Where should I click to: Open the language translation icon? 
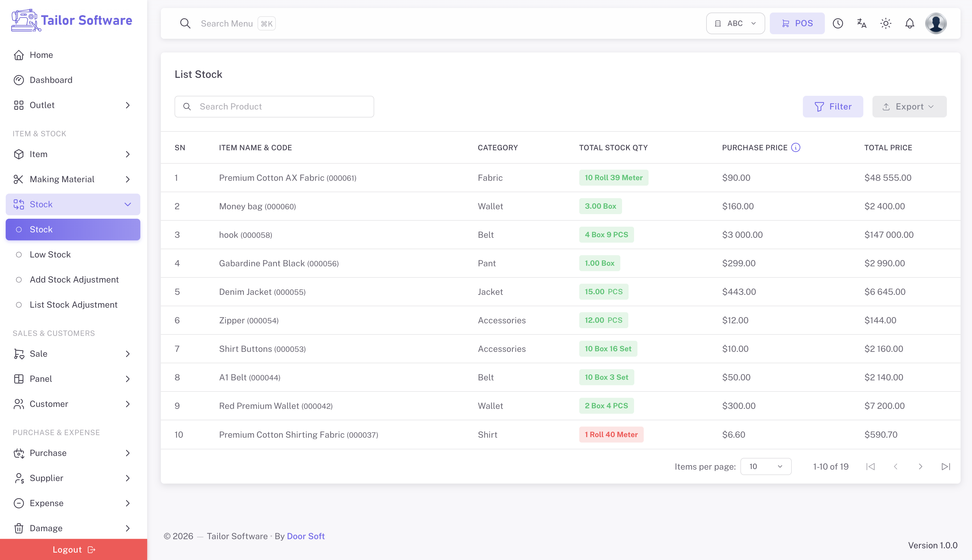[x=862, y=23]
